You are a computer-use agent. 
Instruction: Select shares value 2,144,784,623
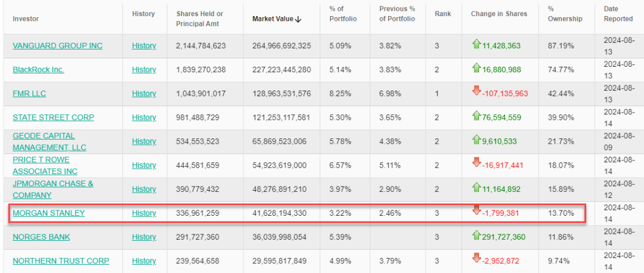click(x=201, y=45)
